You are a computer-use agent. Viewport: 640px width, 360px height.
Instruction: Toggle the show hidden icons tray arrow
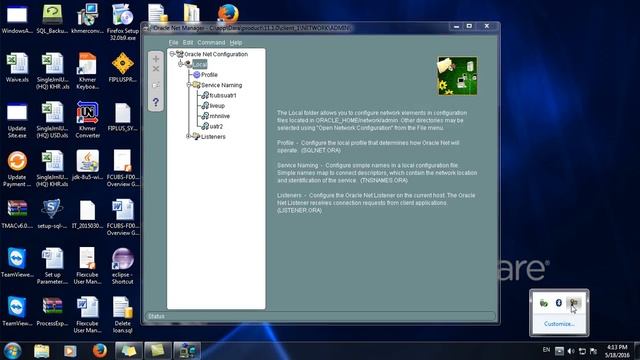[x=559, y=351]
